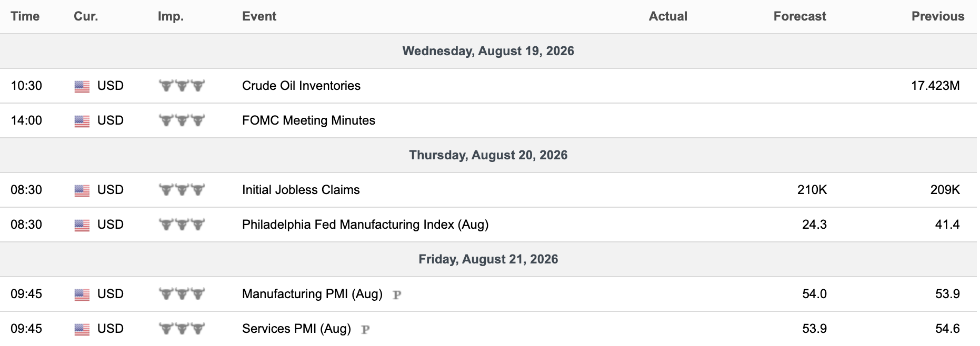Image resolution: width=980 pixels, height=346 pixels.
Task: Click the US flag in Initial Jobless Claims row
Action: click(82, 190)
